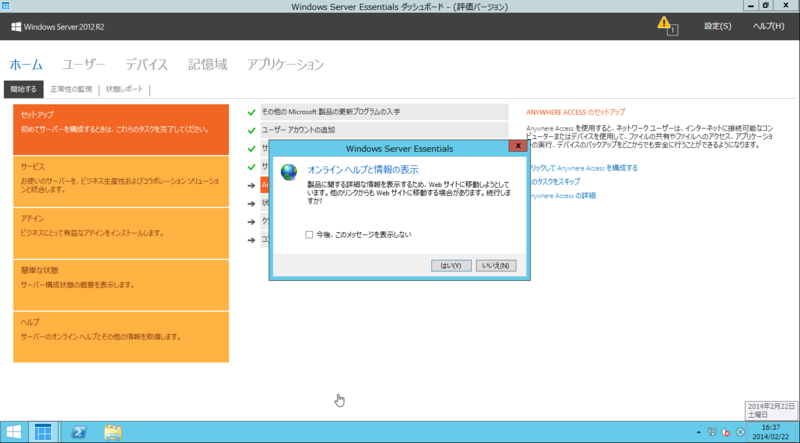Viewport: 800px width, 443px height.
Task: Click the circled X tray icon
Action: (740, 432)
